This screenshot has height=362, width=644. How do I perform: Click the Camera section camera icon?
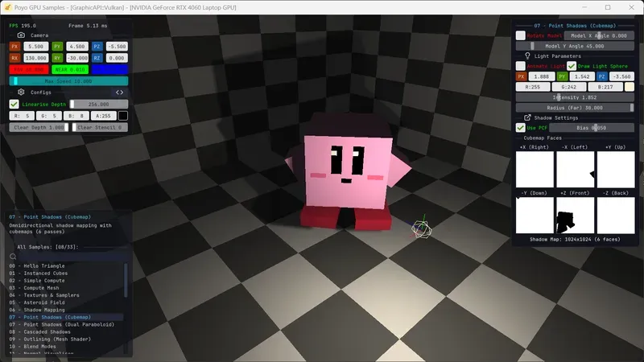coord(21,35)
